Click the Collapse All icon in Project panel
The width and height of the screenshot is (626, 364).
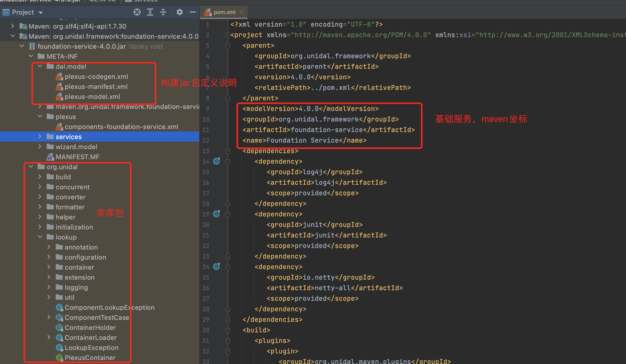[163, 12]
